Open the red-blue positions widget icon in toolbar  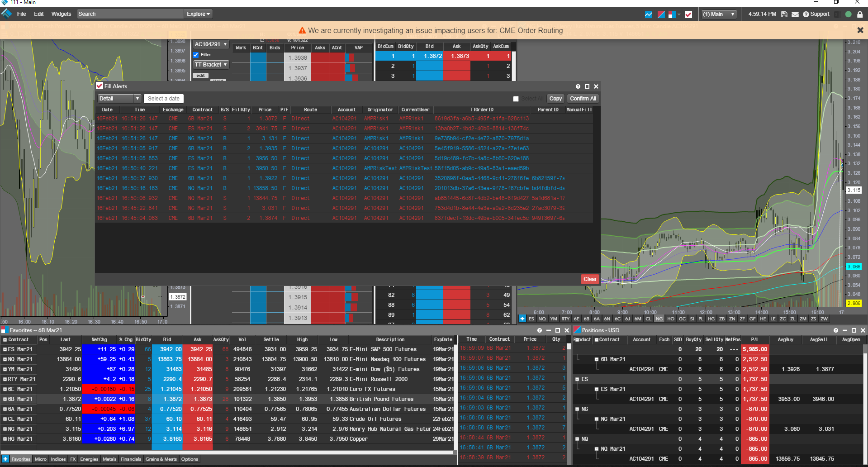pos(661,14)
